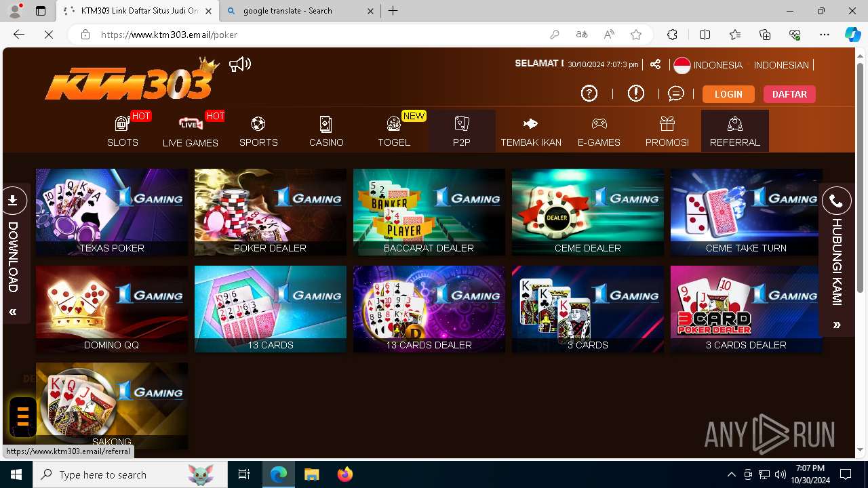Open saved passwords key icon
Image resolution: width=868 pixels, height=488 pixels.
point(555,35)
